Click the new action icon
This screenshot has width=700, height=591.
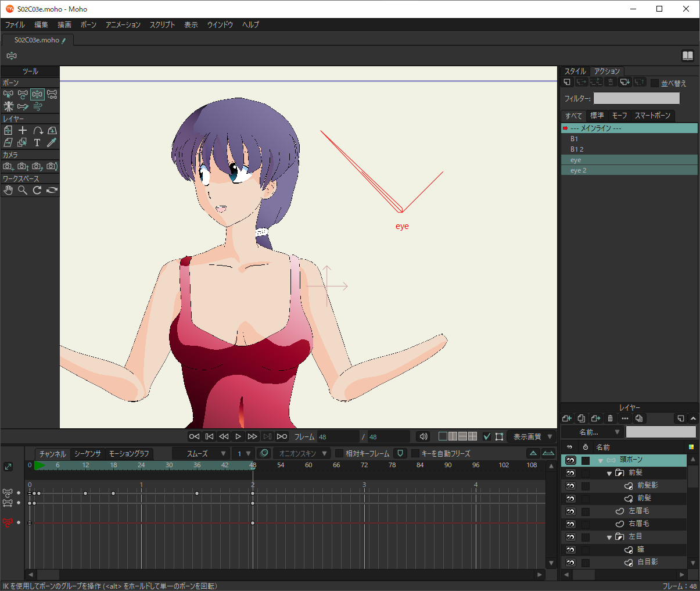click(x=568, y=83)
